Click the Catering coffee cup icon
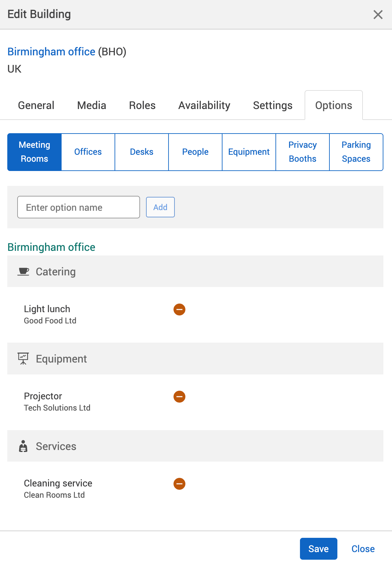 [23, 272]
